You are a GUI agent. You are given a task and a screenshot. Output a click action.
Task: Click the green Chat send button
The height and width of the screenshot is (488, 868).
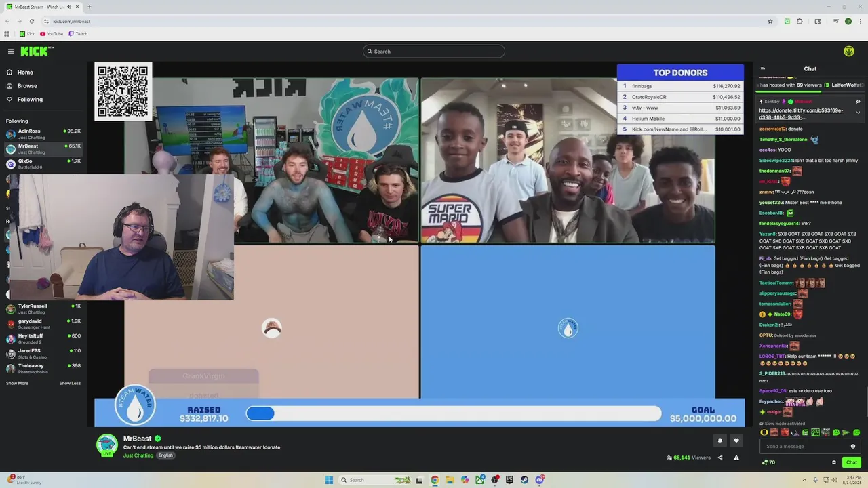(x=852, y=462)
